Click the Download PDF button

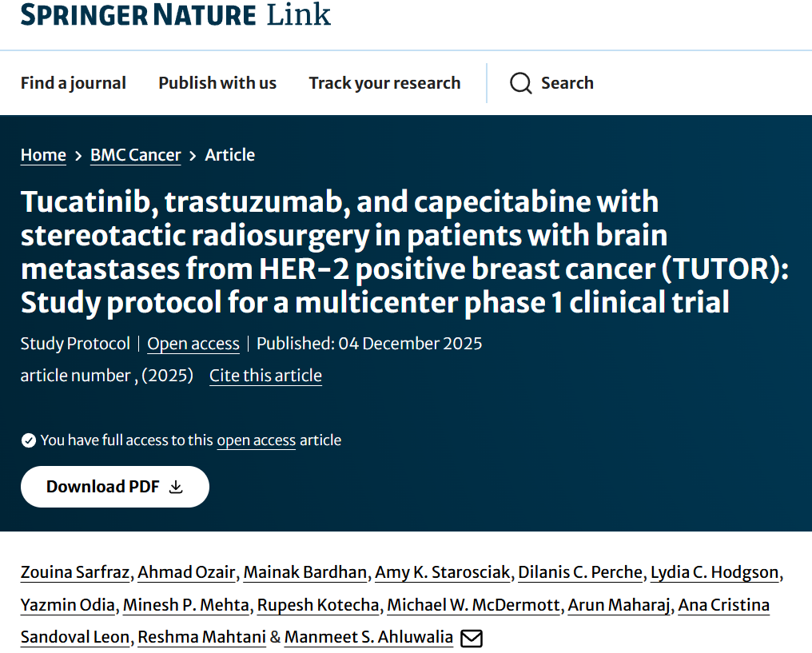pyautogui.click(x=114, y=487)
